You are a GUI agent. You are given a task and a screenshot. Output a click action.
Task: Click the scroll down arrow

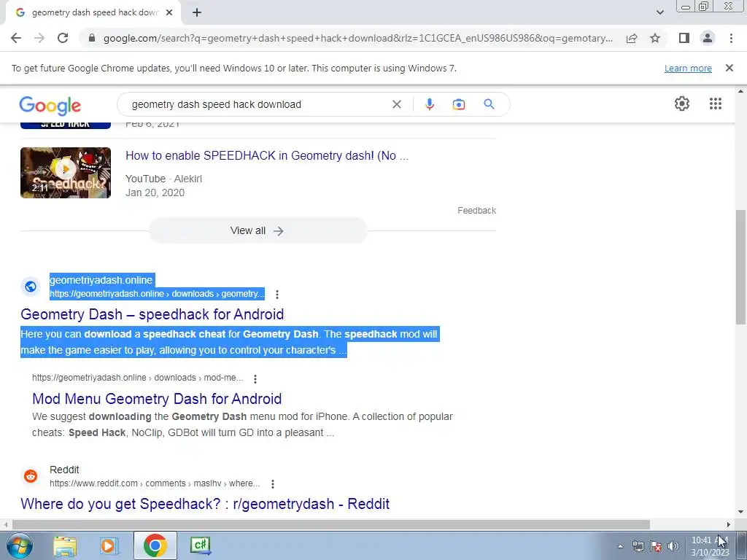click(x=740, y=512)
